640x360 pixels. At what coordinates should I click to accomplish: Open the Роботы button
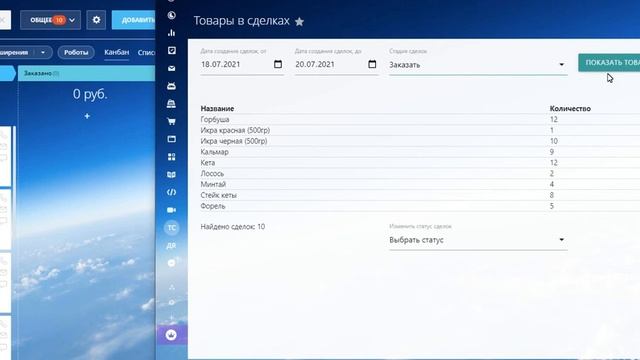pyautogui.click(x=76, y=52)
